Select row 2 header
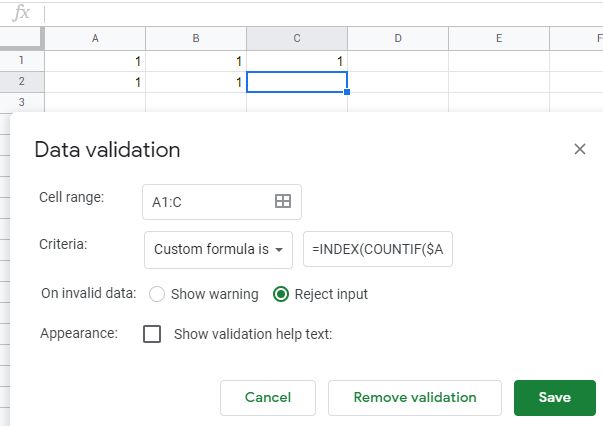 pos(22,82)
